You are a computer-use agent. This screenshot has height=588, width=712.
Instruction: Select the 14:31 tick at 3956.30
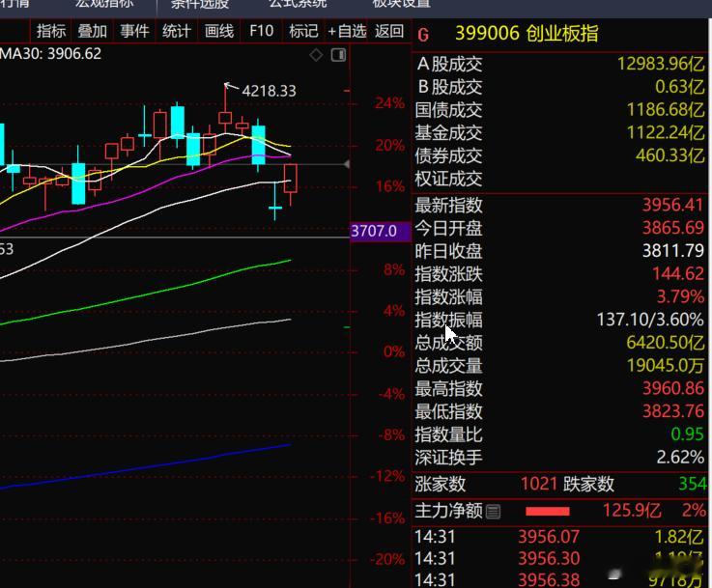[559, 558]
